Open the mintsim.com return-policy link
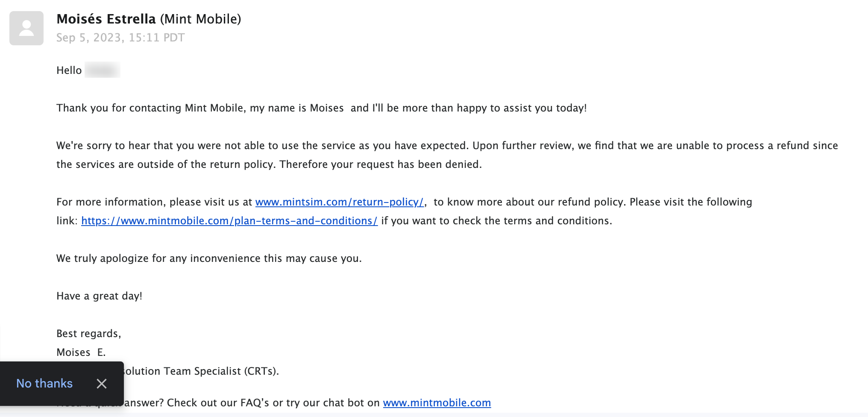The image size is (868, 417). 340,202
